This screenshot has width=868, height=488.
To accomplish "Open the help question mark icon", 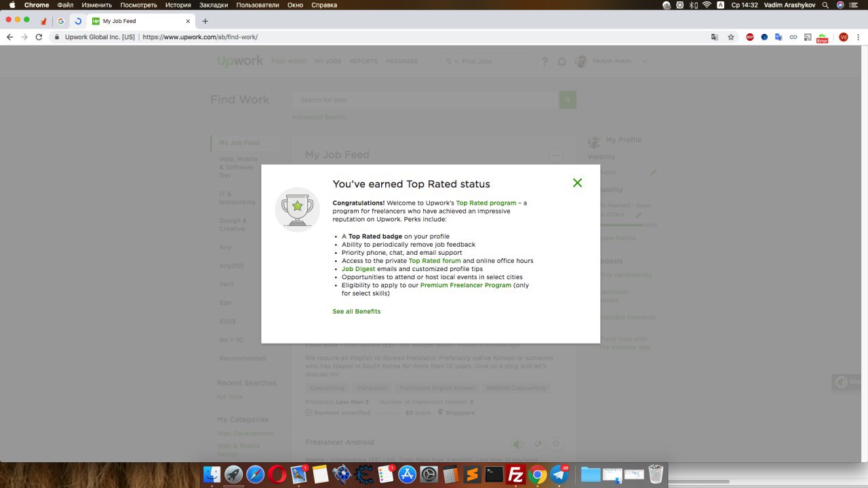I will (x=545, y=62).
